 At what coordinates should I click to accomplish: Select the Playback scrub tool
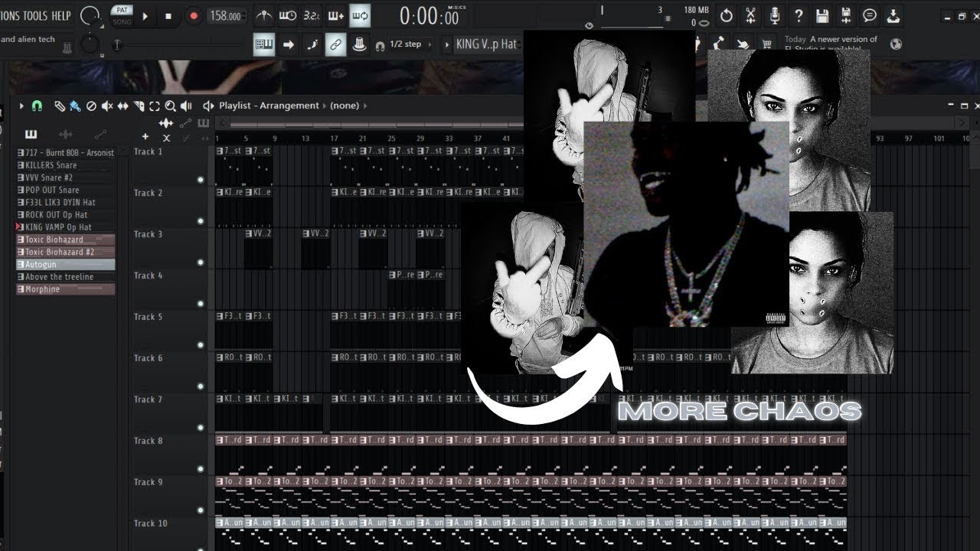pos(186,106)
